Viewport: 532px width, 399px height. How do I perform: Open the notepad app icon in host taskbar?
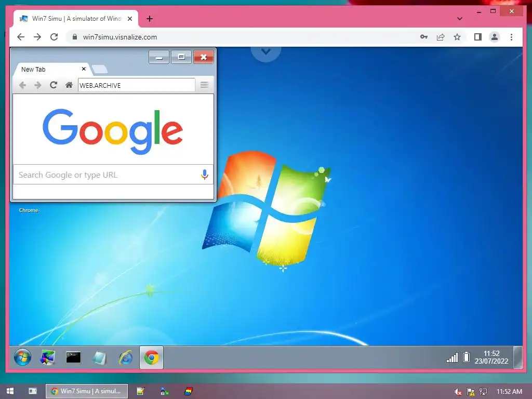pyautogui.click(x=140, y=391)
